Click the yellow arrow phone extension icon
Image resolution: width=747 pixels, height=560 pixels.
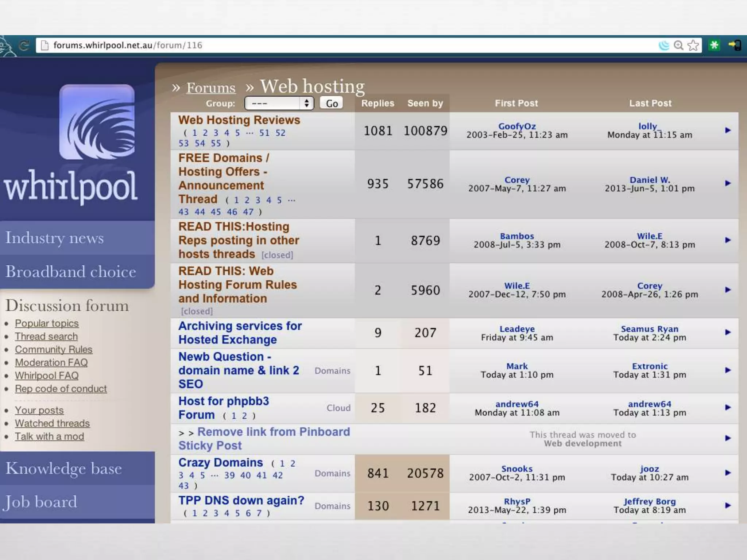click(x=735, y=45)
